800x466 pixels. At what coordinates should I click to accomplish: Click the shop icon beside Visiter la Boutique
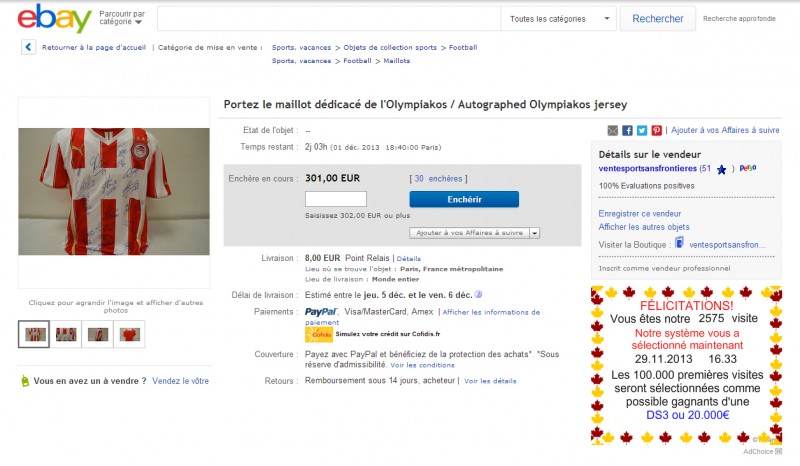(x=680, y=243)
